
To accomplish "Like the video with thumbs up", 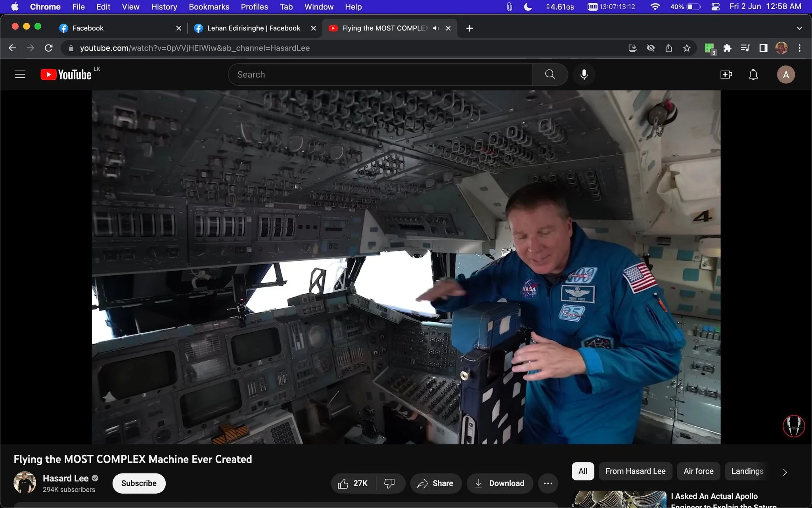I will coord(352,483).
